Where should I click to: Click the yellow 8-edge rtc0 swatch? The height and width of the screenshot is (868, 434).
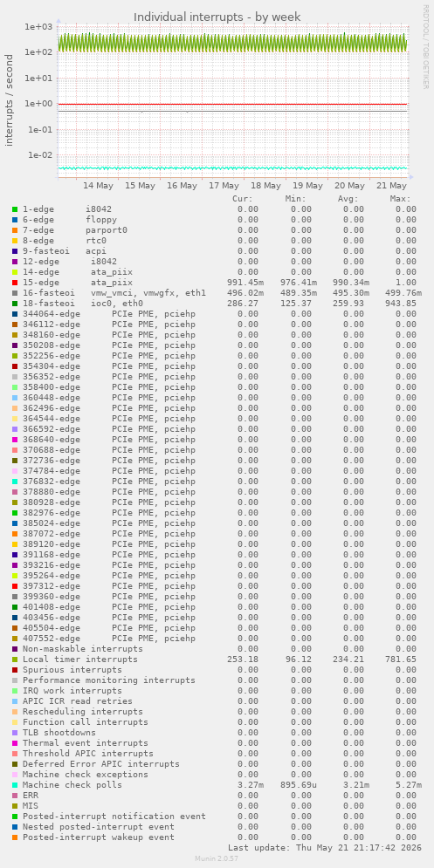point(15,241)
